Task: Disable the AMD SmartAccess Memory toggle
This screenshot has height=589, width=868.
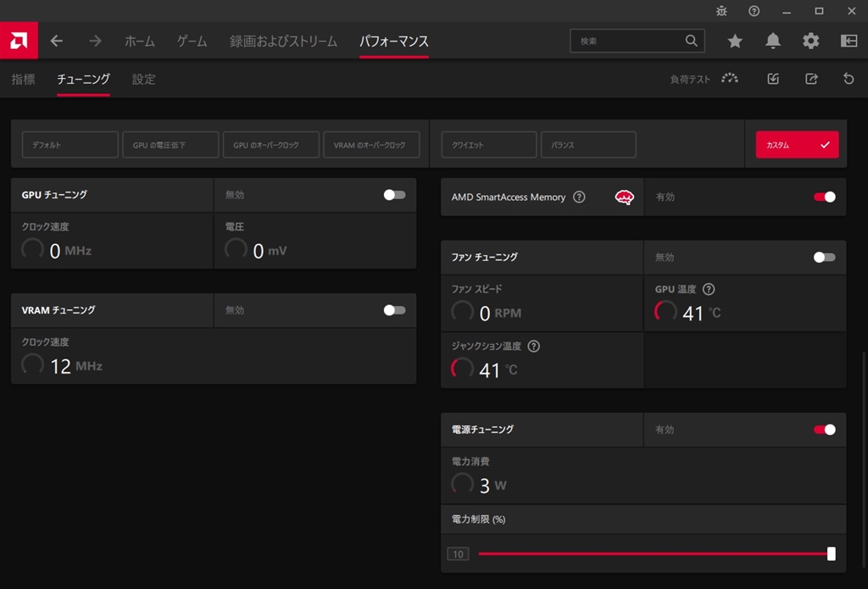Action: tap(824, 197)
